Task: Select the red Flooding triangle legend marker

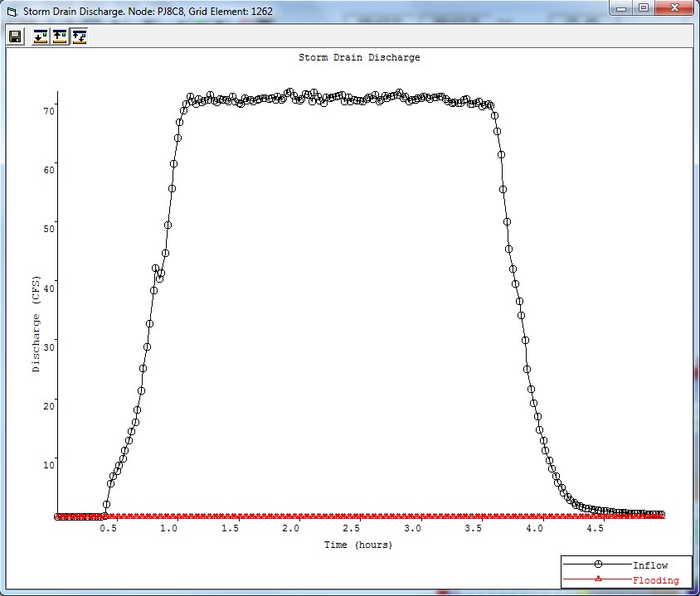Action: point(597,579)
